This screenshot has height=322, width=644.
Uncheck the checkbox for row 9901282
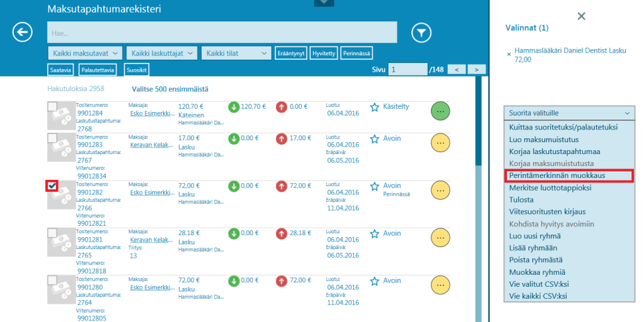(x=52, y=186)
